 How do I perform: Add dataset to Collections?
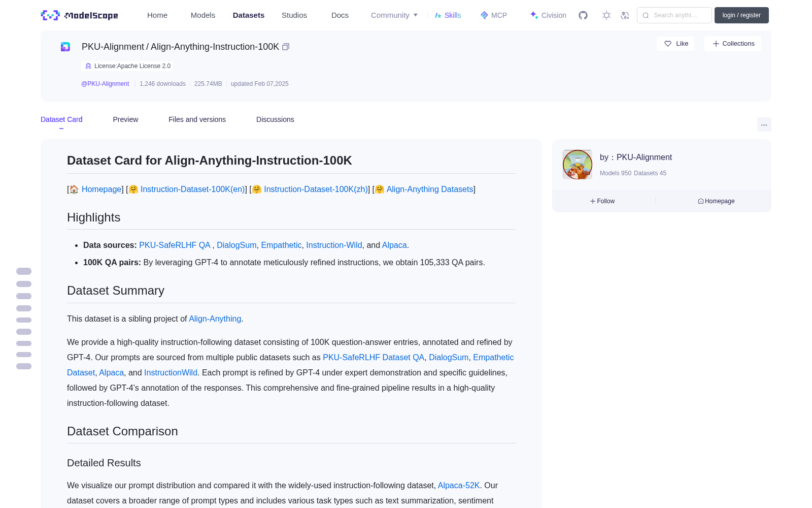(x=733, y=44)
